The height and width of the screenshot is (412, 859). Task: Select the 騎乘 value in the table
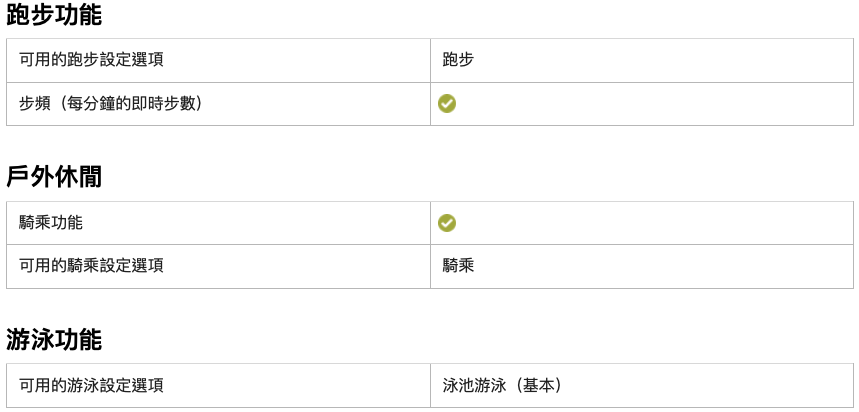(458, 266)
